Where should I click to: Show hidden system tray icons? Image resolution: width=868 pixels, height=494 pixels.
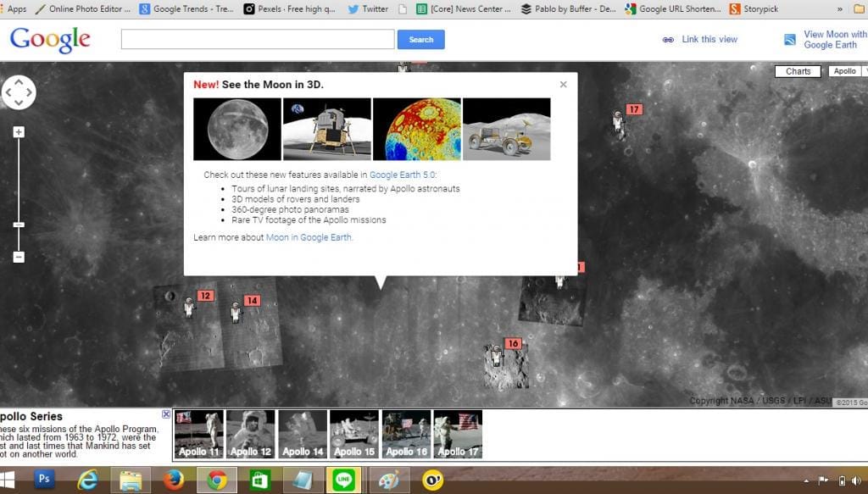point(802,480)
